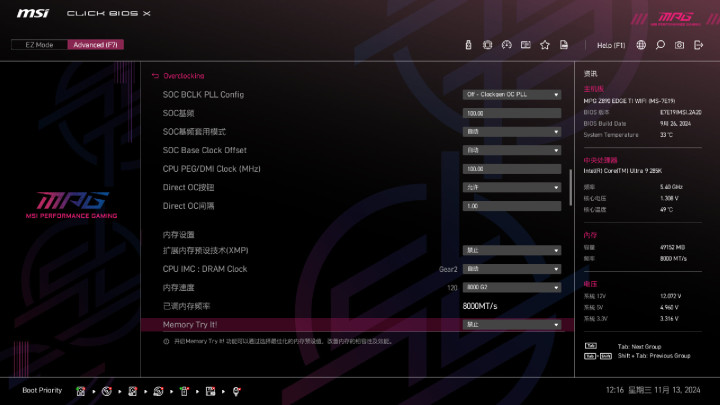Click the Shift + Tab: Previous Group hint
The image size is (720, 405).
(x=654, y=356)
